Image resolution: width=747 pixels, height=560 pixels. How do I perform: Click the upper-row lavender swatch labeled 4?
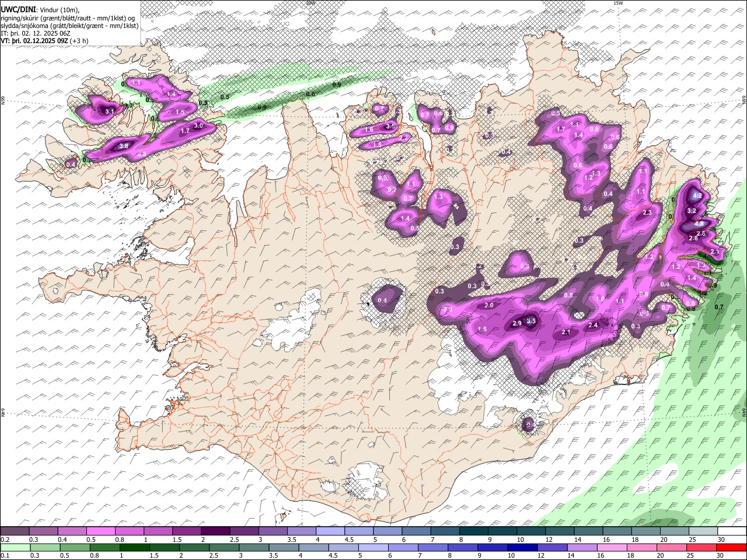coord(330,531)
